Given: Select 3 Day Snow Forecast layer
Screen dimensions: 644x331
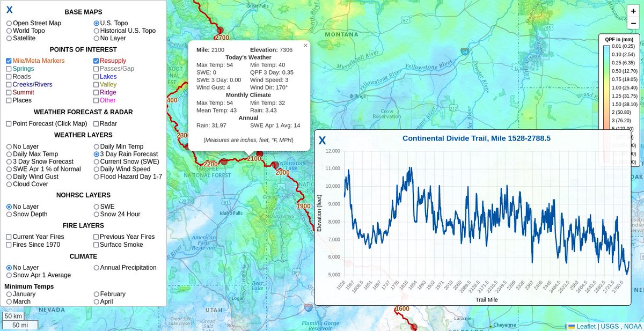Looking at the screenshot, I should coord(9,161).
